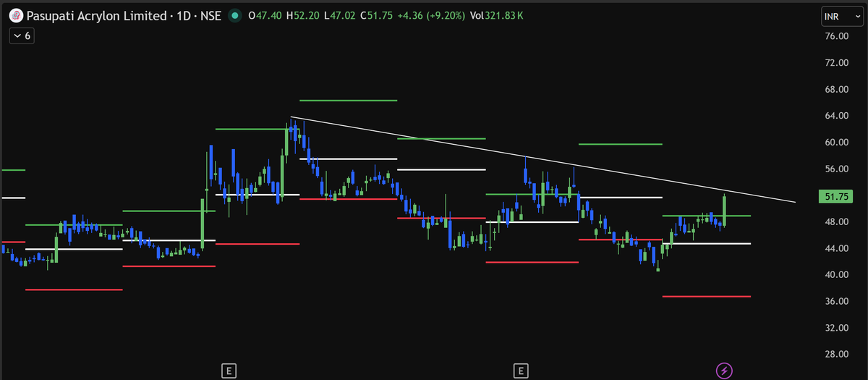This screenshot has height=380, width=868.
Task: Click the 28.00 price axis label
Action: 836,354
